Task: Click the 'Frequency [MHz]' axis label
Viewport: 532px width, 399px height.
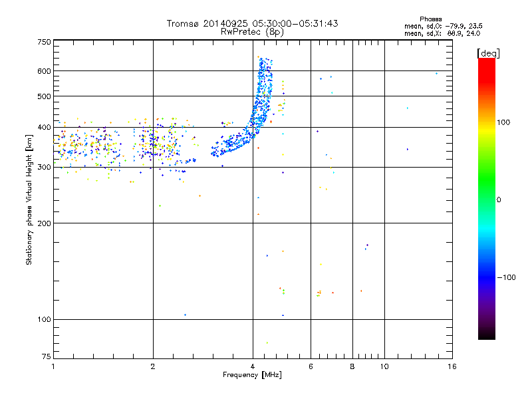Action: coord(252,375)
